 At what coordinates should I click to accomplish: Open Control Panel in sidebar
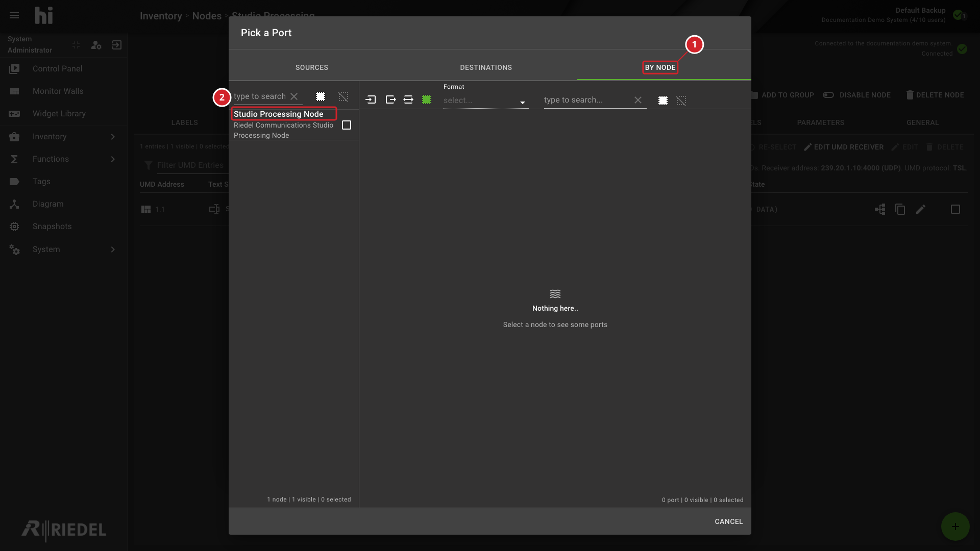click(x=63, y=69)
